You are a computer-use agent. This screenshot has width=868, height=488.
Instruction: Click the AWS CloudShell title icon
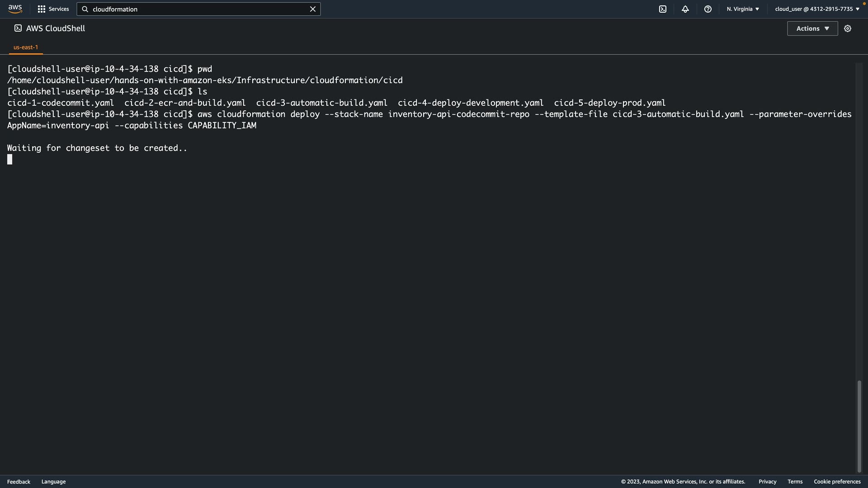[x=18, y=28]
